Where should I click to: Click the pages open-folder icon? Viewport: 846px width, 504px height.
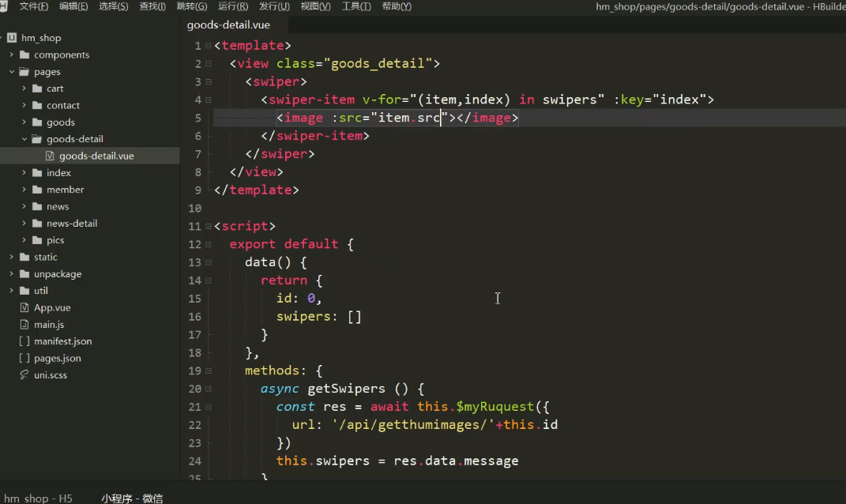[x=24, y=71]
